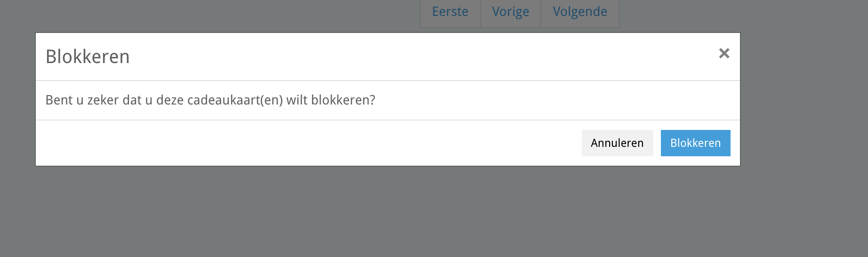
Task: Click the Blokkeren dialog title heading
Action: (88, 56)
